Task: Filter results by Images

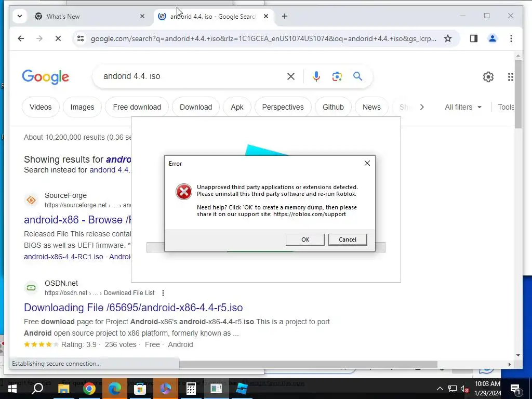Action: (82, 107)
